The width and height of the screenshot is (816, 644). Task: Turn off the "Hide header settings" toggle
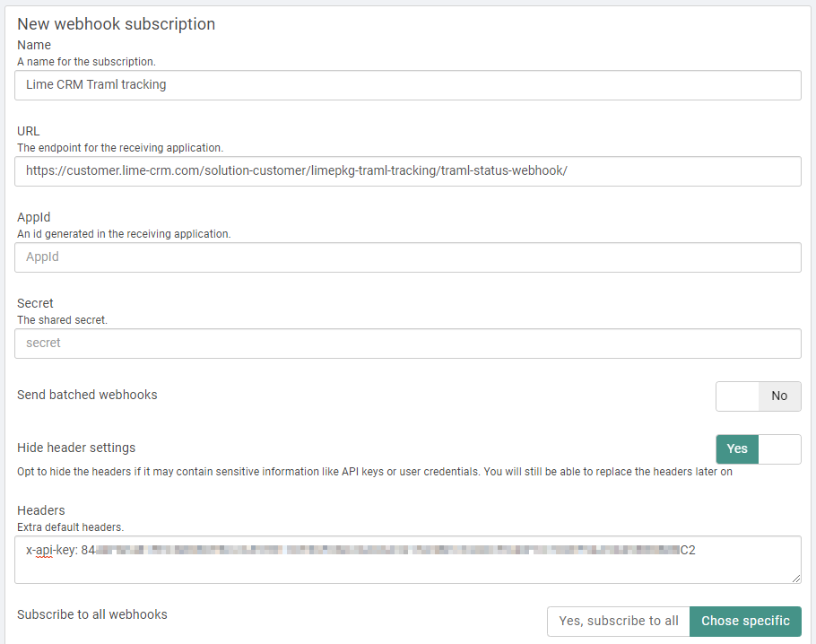point(779,448)
